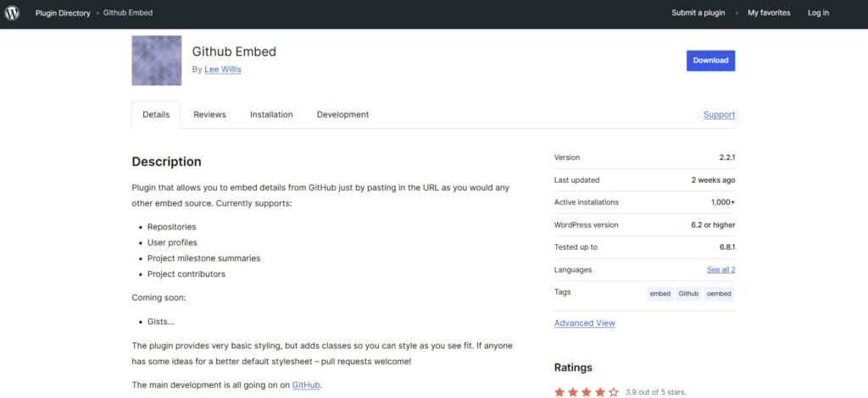This screenshot has height=398, width=868.
Task: Click Last updated value 2 weeks ago
Action: 713,180
